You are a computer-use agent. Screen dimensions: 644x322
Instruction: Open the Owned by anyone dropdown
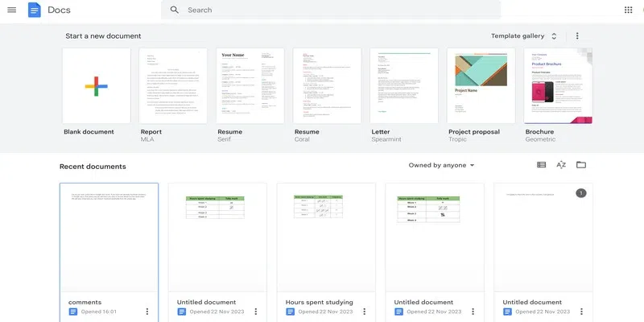point(441,165)
